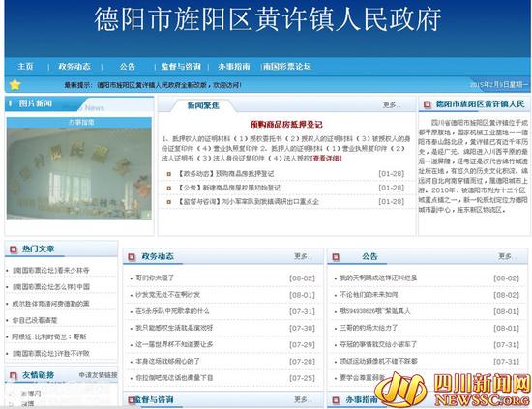This screenshot has height=409, width=532.
Task: Open hot article [南国彩票论坛]看来少林寺
Action: (51, 271)
